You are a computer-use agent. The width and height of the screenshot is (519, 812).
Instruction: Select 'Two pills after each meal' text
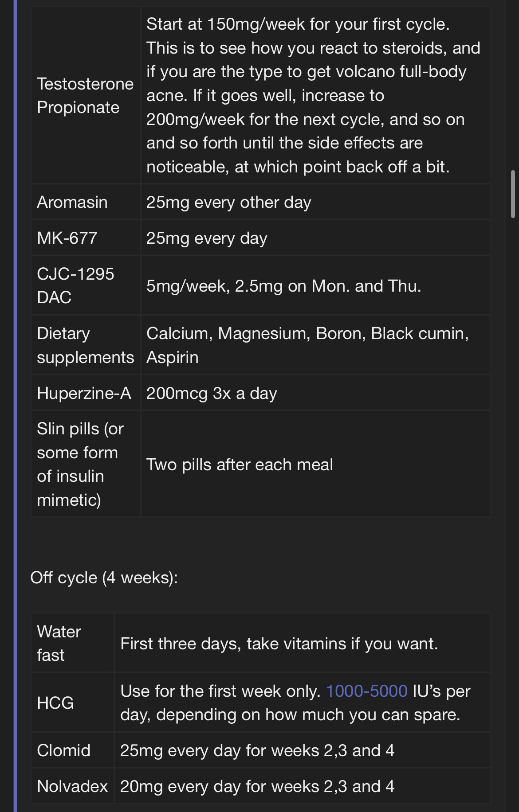click(240, 465)
